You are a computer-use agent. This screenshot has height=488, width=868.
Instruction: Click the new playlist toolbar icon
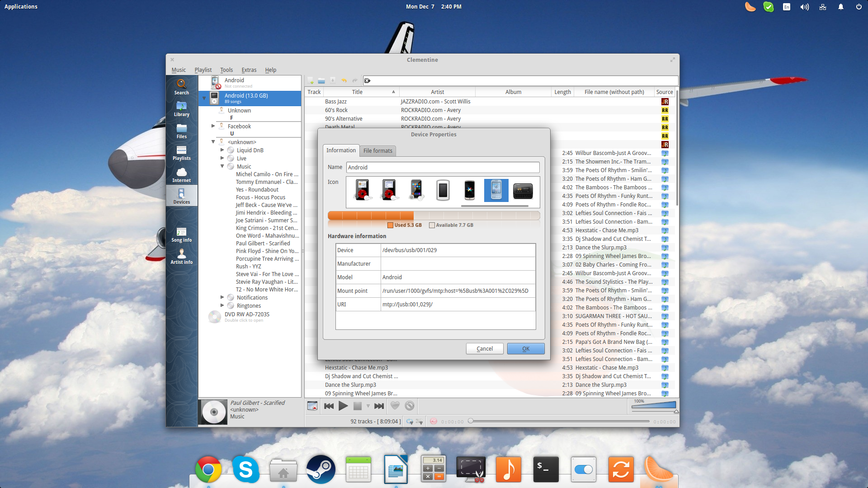311,80
